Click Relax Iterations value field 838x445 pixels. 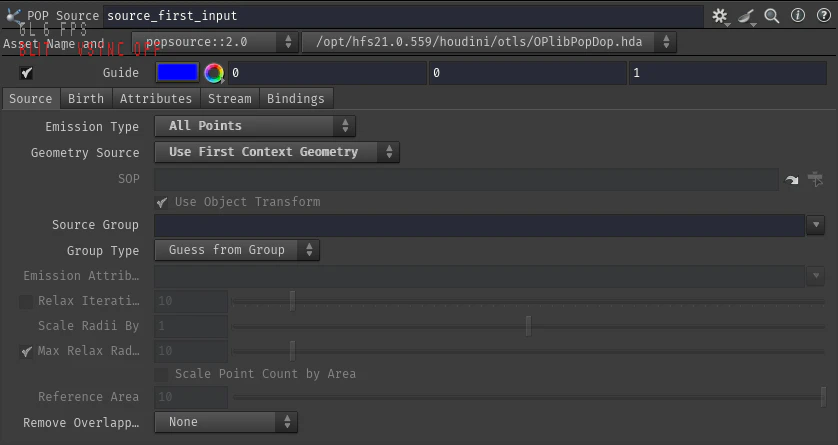tap(191, 301)
